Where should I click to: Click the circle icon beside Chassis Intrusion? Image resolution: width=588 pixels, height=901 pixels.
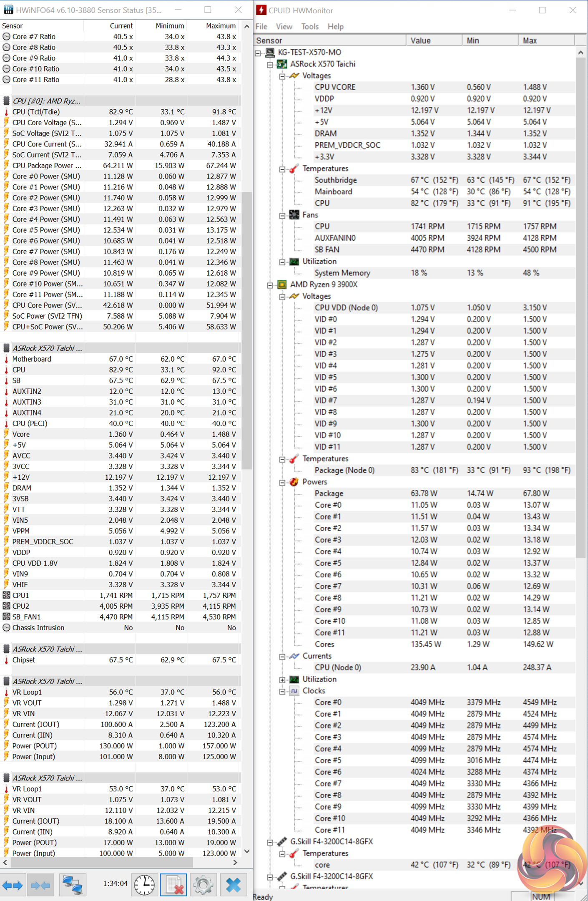tap(6, 628)
